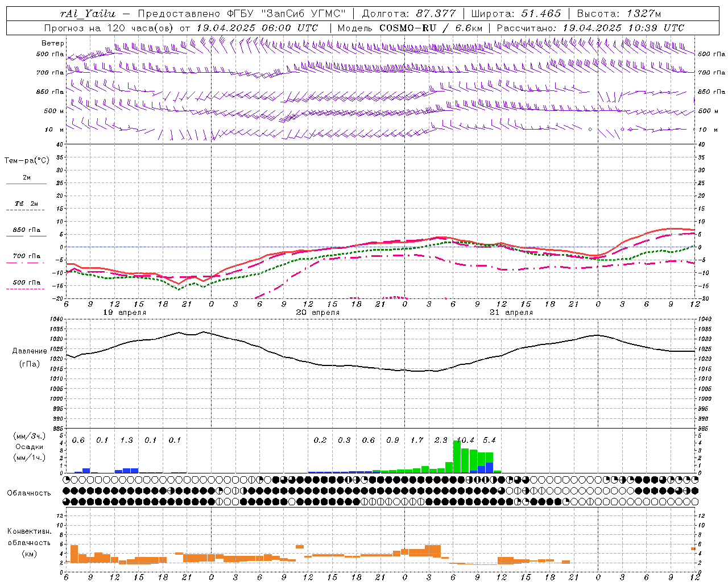The image size is (728, 582).
Task: Click the Рассчитано: 19.04.2025 10:39 UTC text
Action: [590, 28]
